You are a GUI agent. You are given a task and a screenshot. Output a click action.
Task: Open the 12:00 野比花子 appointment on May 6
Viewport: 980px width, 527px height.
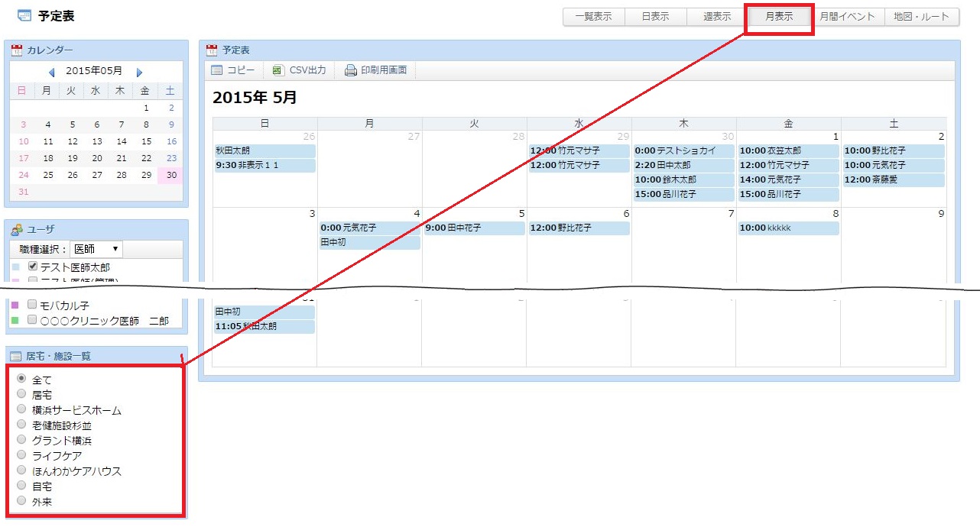[579, 228]
